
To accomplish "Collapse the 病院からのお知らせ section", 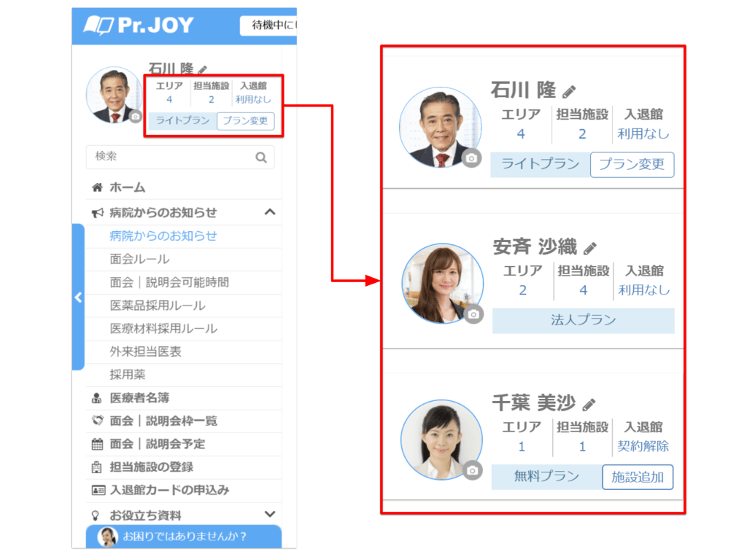I will [x=270, y=212].
